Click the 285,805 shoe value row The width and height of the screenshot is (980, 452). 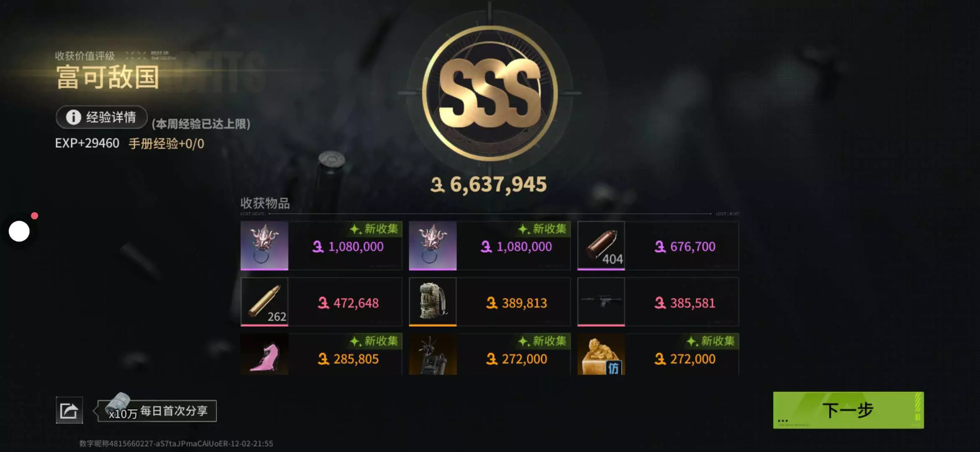pyautogui.click(x=321, y=354)
